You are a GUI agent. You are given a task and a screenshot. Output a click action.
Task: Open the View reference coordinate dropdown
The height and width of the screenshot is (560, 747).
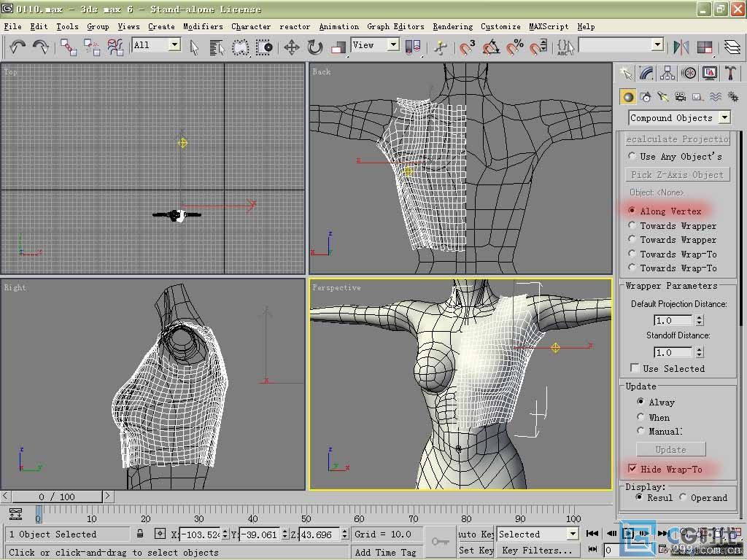(393, 45)
